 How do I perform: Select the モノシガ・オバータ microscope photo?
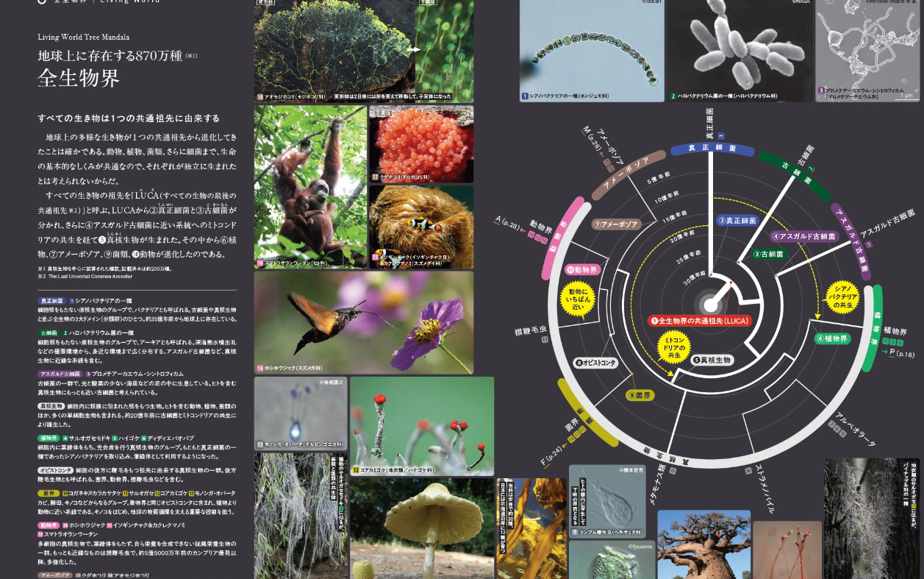click(x=301, y=413)
